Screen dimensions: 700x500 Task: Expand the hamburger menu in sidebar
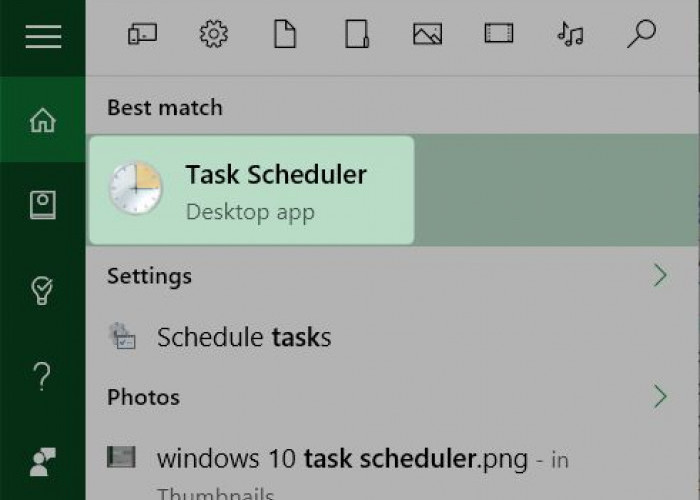click(43, 37)
